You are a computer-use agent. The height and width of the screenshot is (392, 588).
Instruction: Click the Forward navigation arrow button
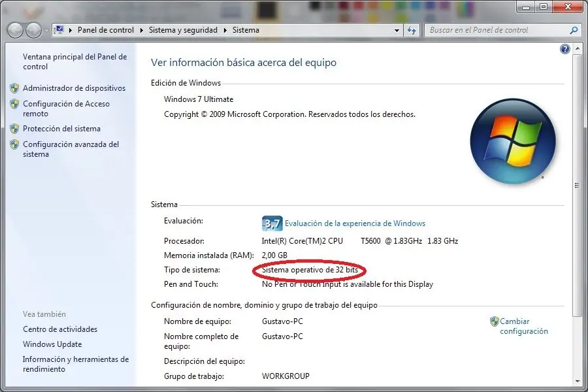34,30
